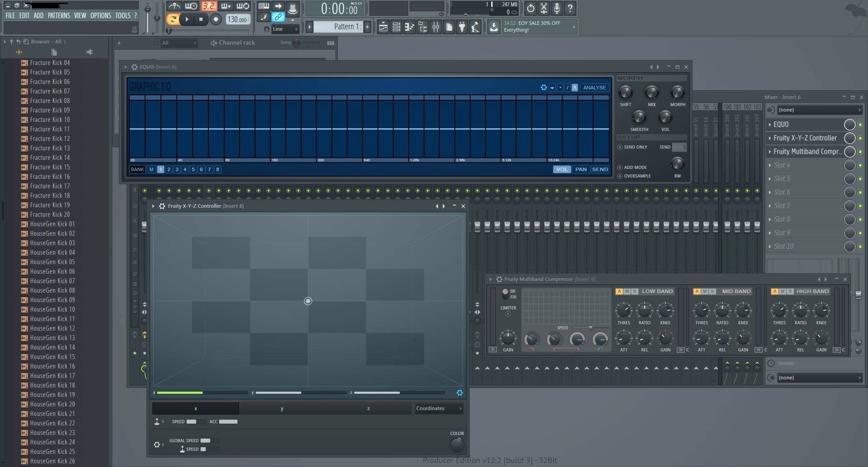Select the y axis tab in X-Y-Z Controller
This screenshot has height=467, width=868.
pos(282,408)
